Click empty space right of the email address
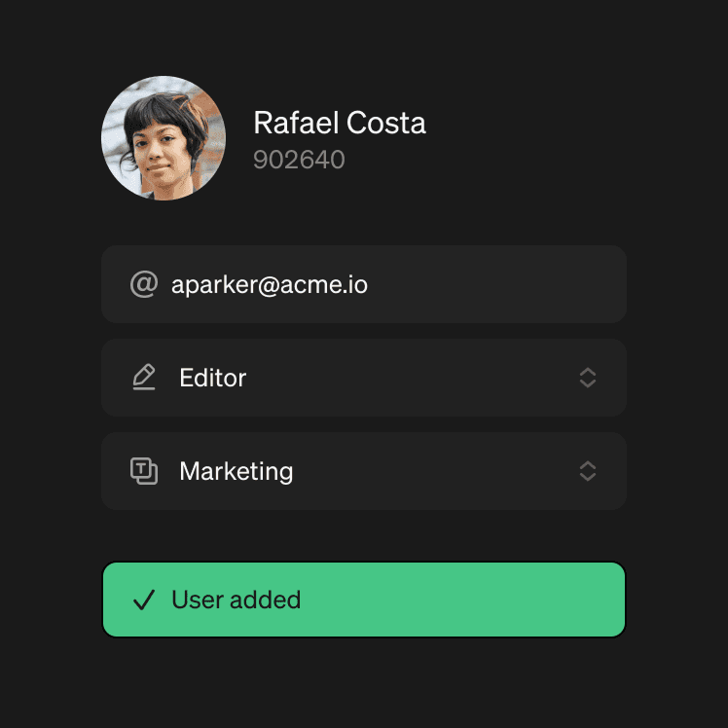This screenshot has width=728, height=728. tap(496, 284)
